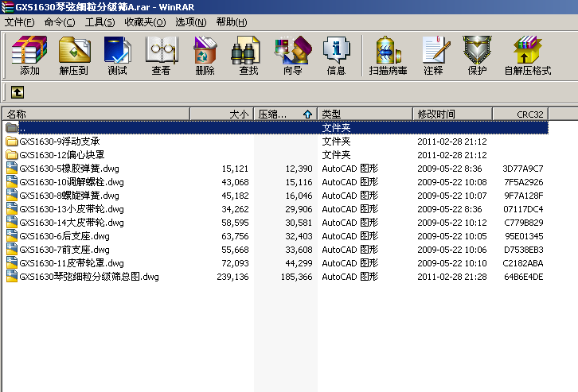Click the dwg icon of GXS1630-7前支座
578x392 pixels.
(x=11, y=250)
